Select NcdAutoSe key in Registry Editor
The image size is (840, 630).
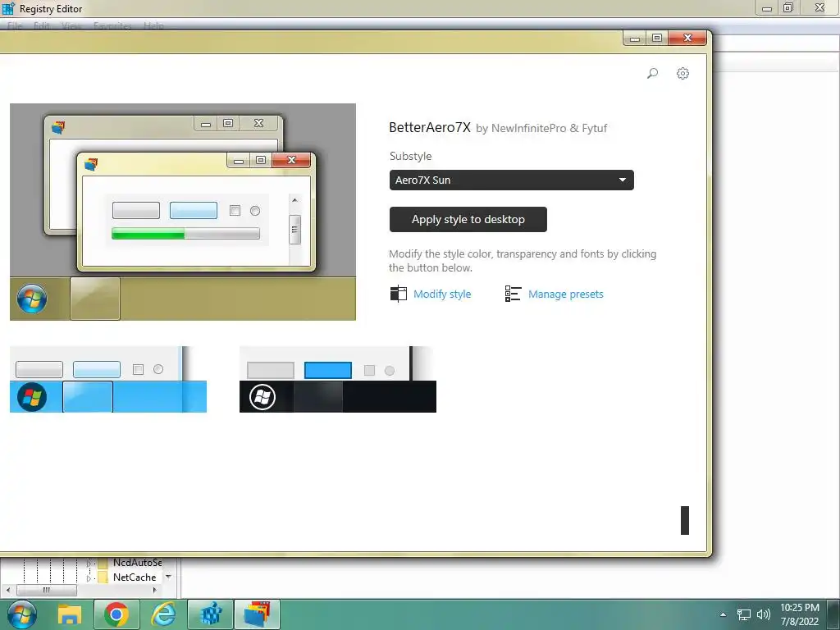(x=137, y=563)
